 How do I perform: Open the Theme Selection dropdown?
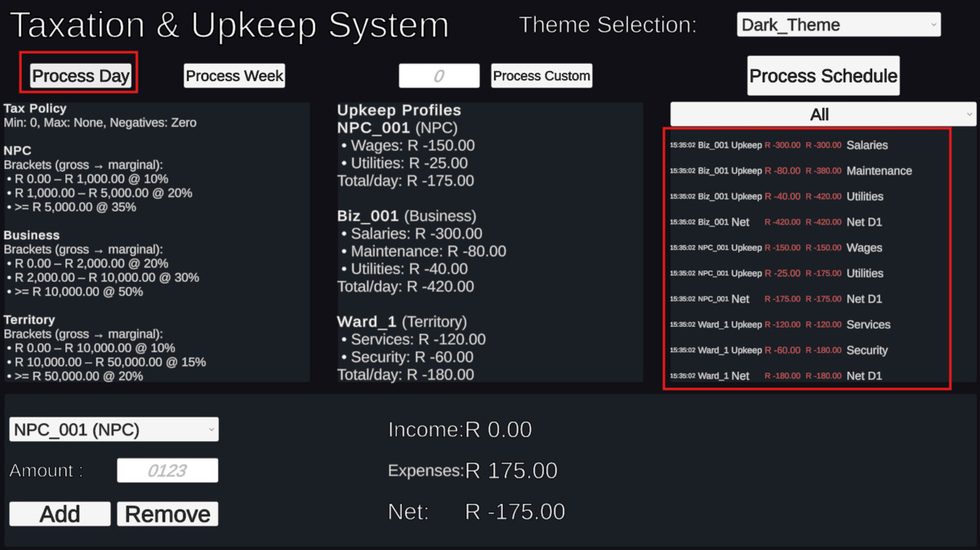pyautogui.click(x=838, y=24)
